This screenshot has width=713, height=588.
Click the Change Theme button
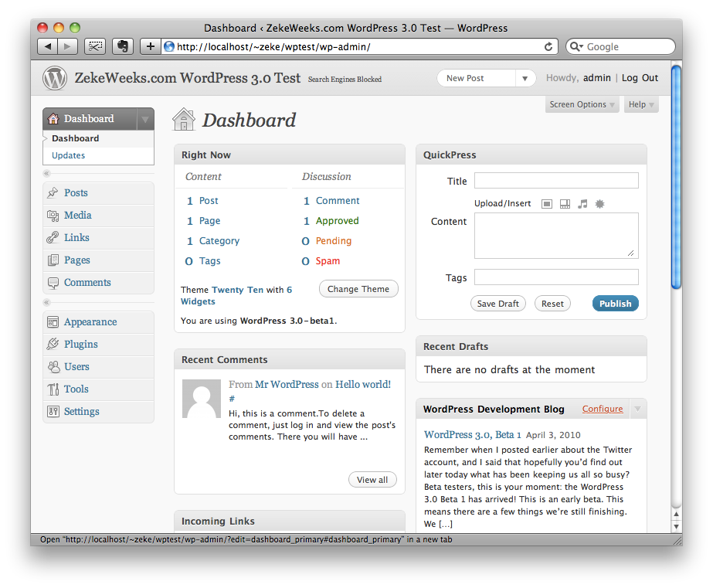pyautogui.click(x=358, y=289)
